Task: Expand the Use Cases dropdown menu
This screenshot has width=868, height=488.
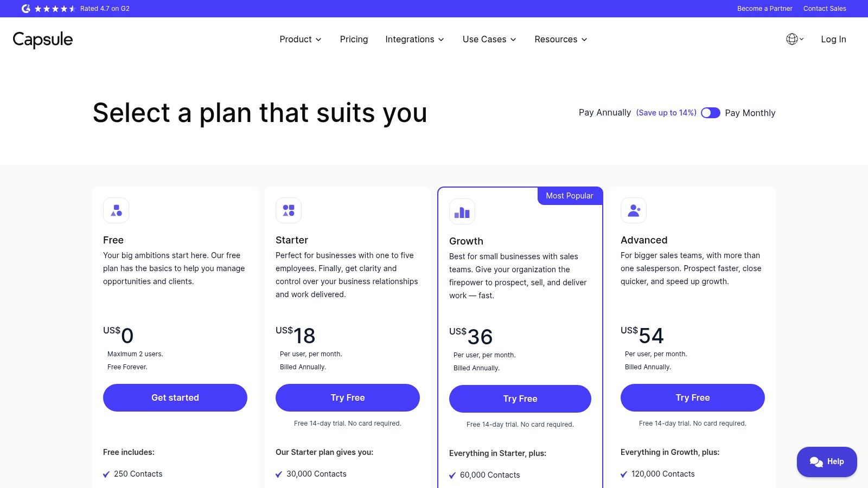Action: click(x=489, y=39)
